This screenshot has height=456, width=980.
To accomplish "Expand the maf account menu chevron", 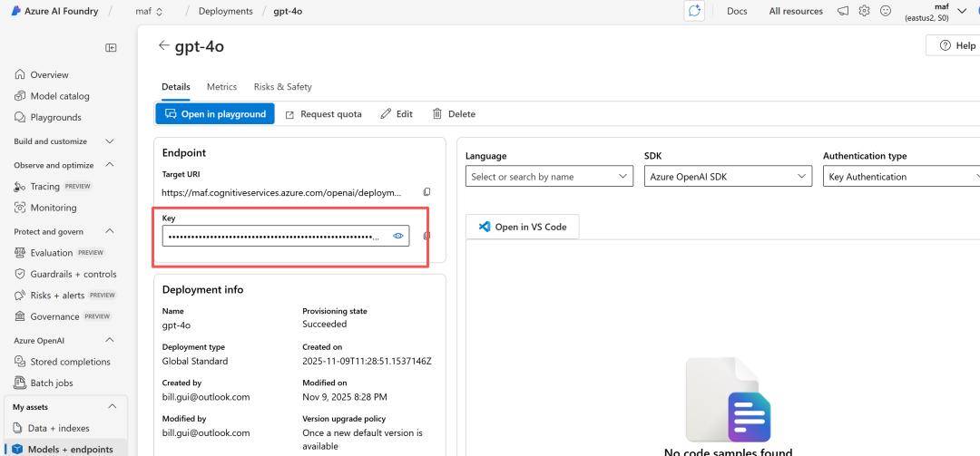I will pyautogui.click(x=961, y=10).
